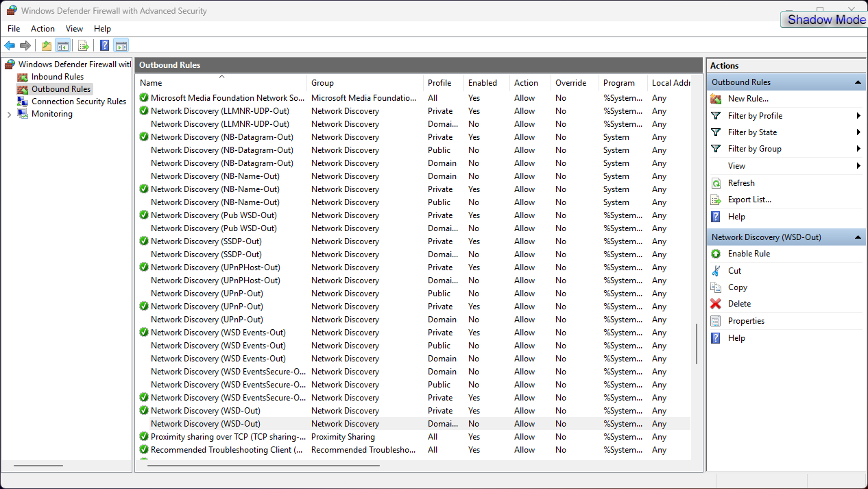Viewport: 868px width, 489px height.
Task: Sort by the Override column header
Action: click(x=575, y=83)
